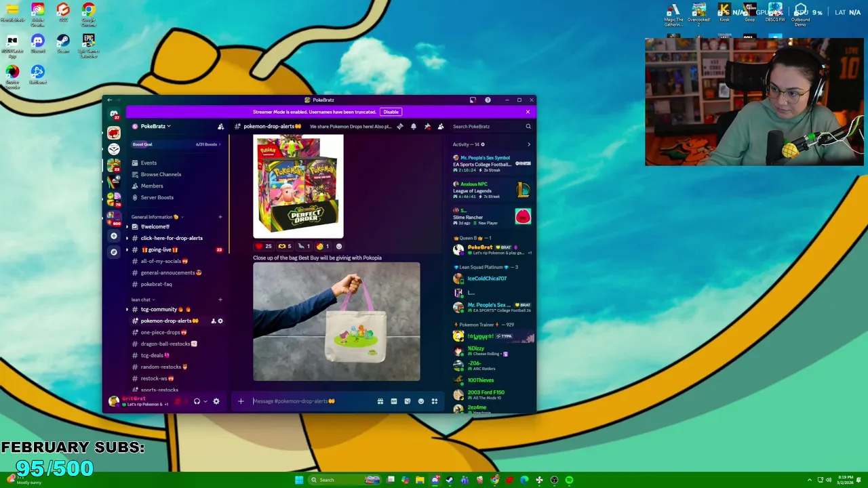The height and width of the screenshot is (488, 868).
Task: Open the Discover servers compass icon
Action: (x=114, y=252)
